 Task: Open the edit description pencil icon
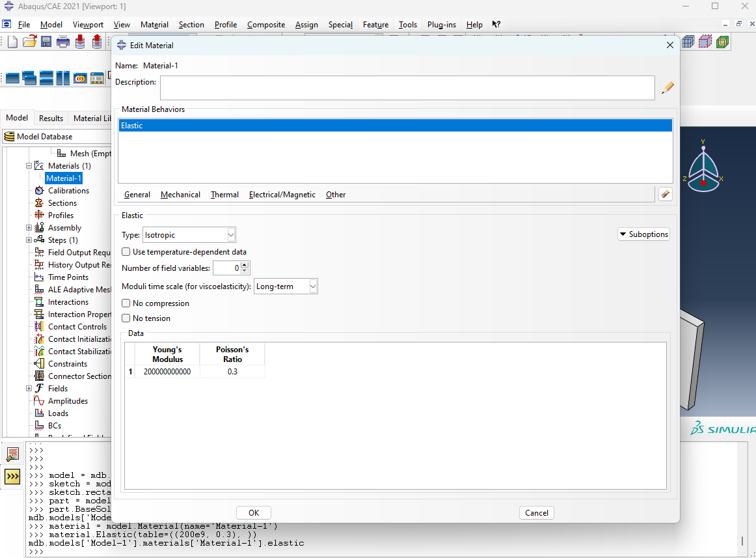coord(668,88)
